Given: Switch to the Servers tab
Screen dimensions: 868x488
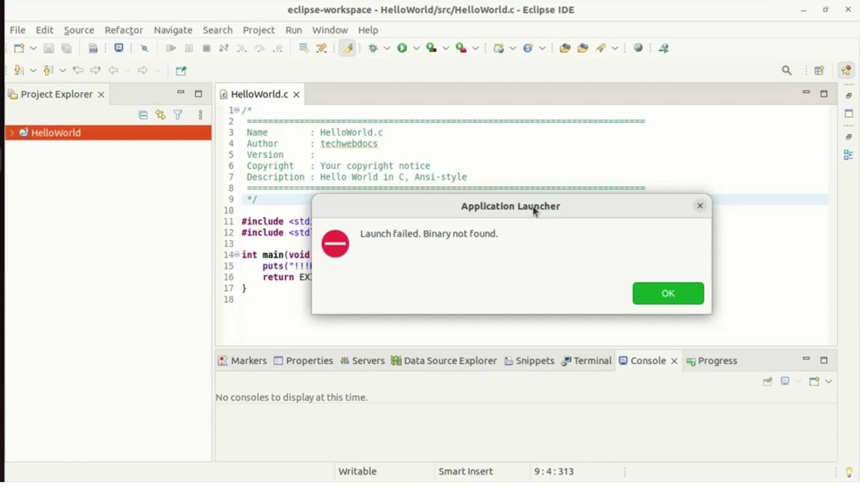Looking at the screenshot, I should click(x=362, y=361).
